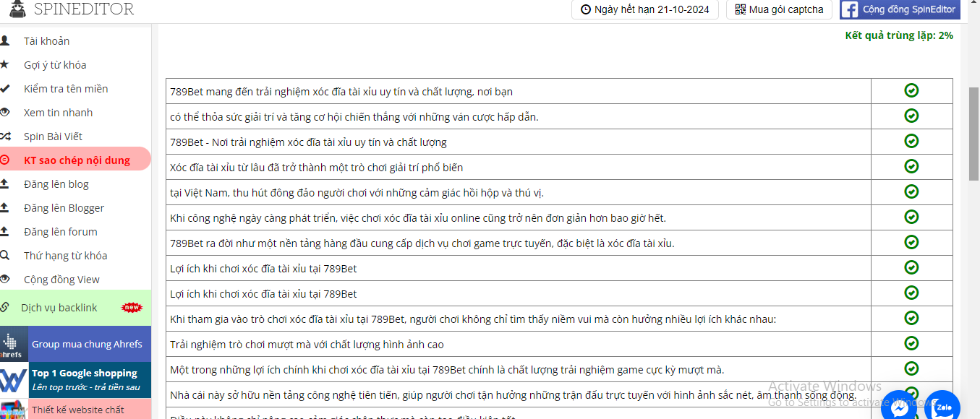Open Đăng lên forum
The width and height of the screenshot is (980, 419).
click(61, 232)
